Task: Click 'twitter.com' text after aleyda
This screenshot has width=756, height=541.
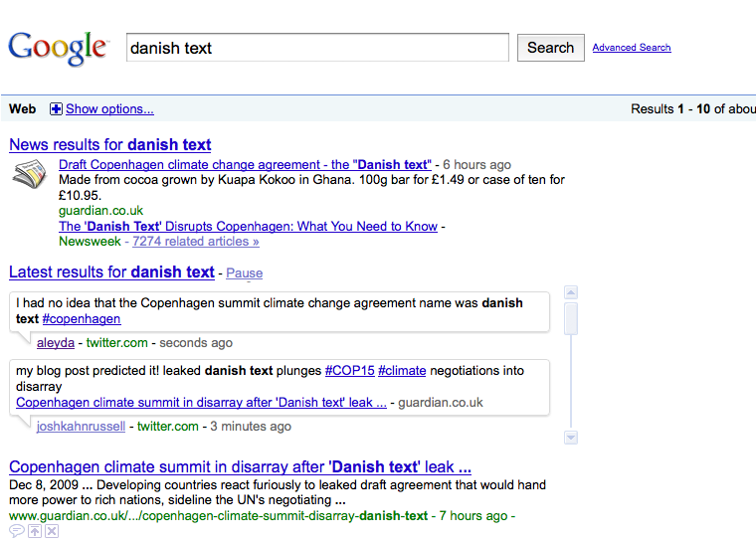Action: click(x=116, y=343)
